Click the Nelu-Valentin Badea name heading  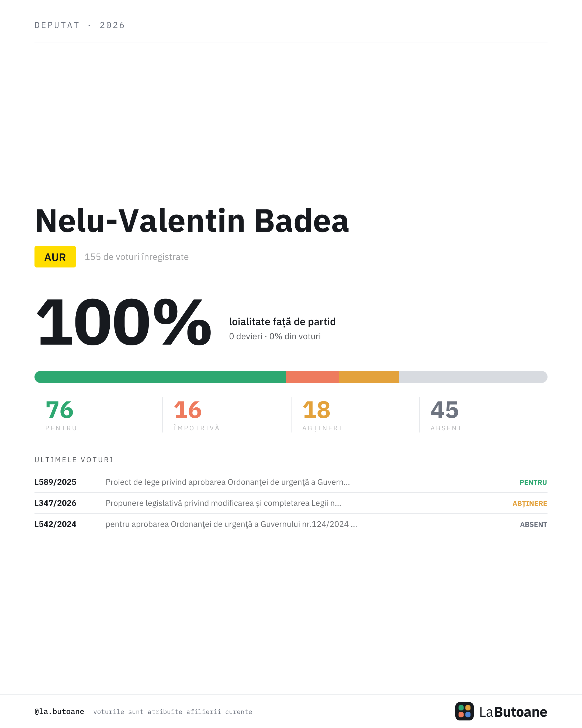click(x=192, y=221)
